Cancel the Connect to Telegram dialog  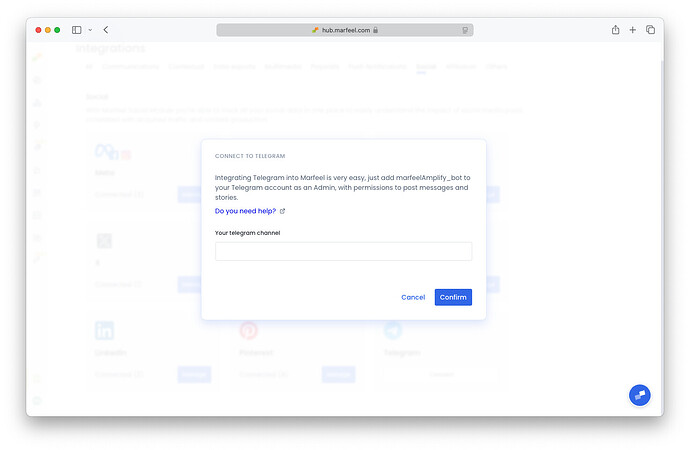click(413, 297)
